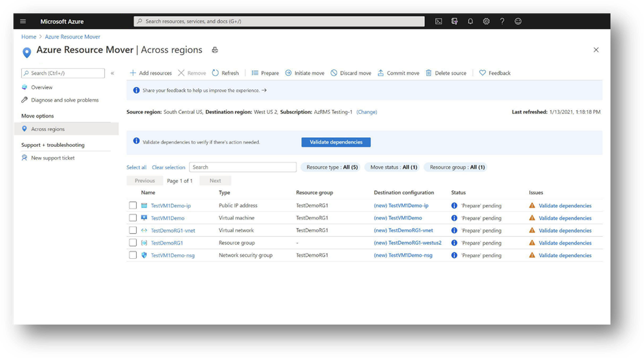Image resolution: width=644 pixels, height=358 pixels.
Task: Click Delete source in the toolbar
Action: coord(446,73)
